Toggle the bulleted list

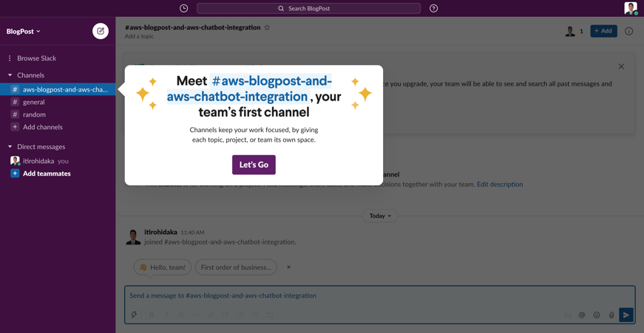(x=240, y=315)
